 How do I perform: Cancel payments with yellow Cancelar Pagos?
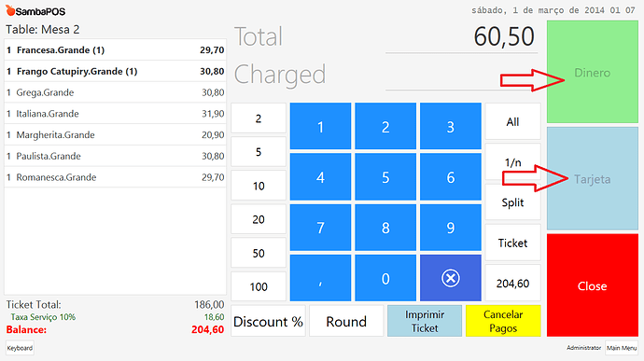503,321
